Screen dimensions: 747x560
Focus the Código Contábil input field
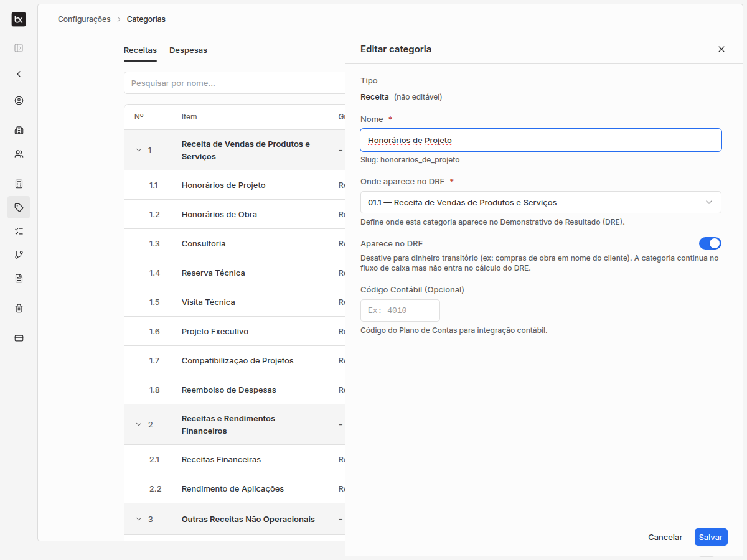[400, 310]
